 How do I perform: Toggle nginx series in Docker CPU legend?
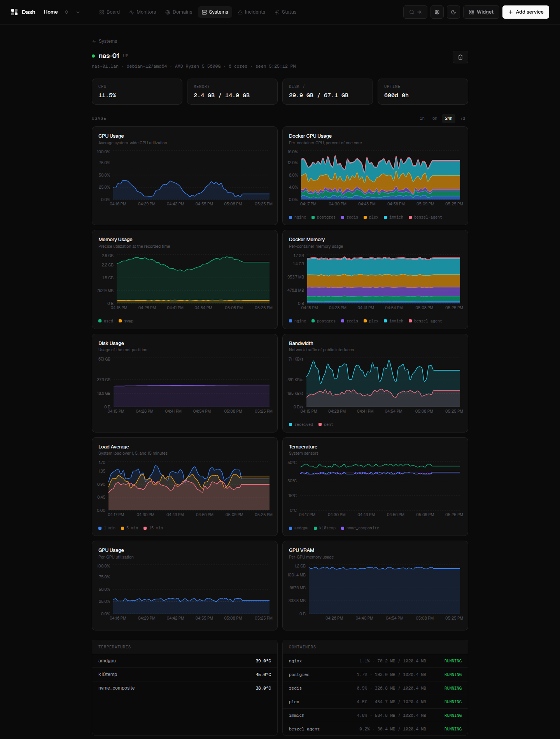coord(297,217)
